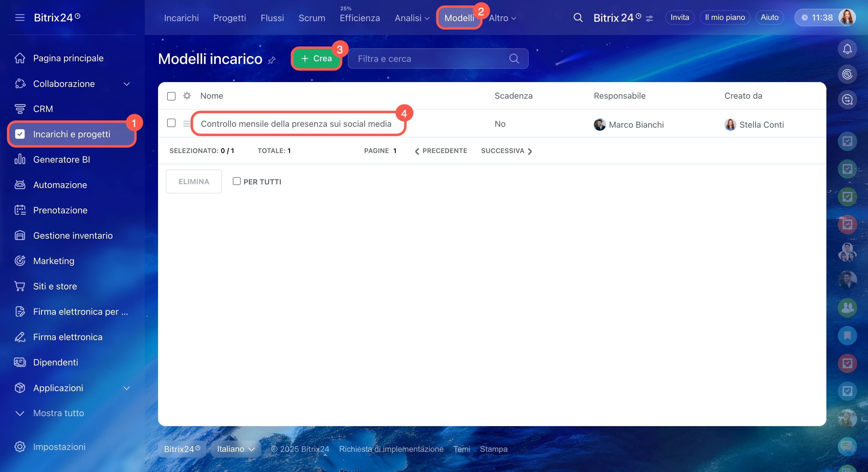Open Controllo mensile della presenza template link
The image size is (868, 472).
(x=296, y=124)
